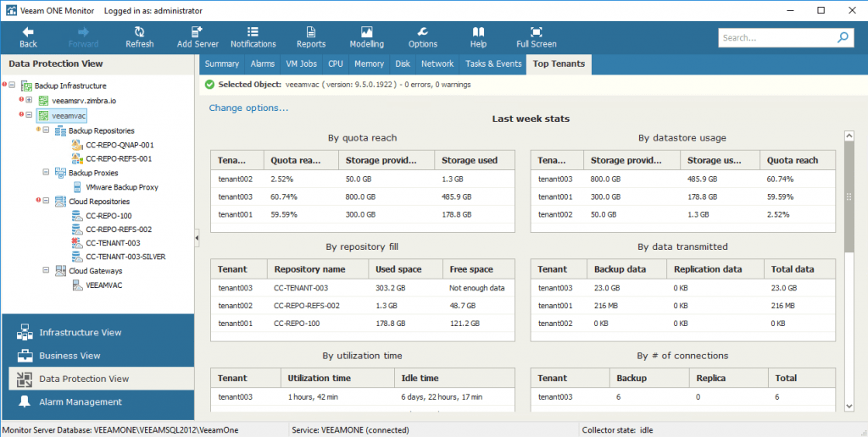Collapse the Cloud Gateways node
Screen dimensions: 868x437
(46, 271)
